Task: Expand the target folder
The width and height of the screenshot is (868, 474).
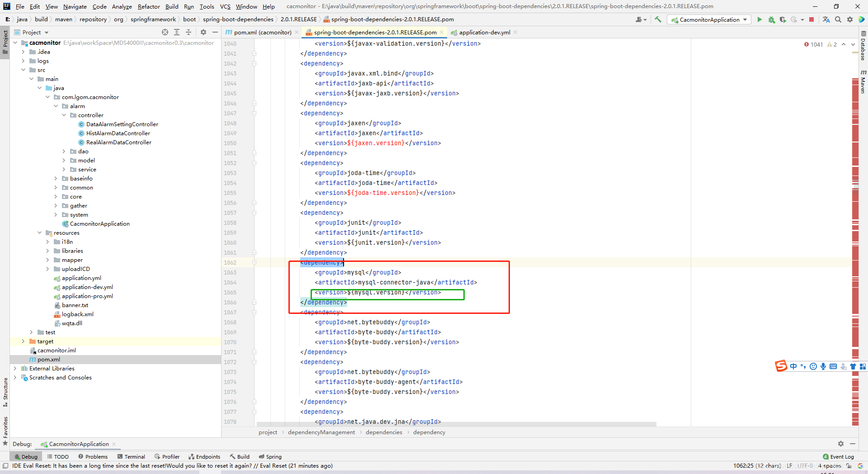Action: (x=23, y=341)
